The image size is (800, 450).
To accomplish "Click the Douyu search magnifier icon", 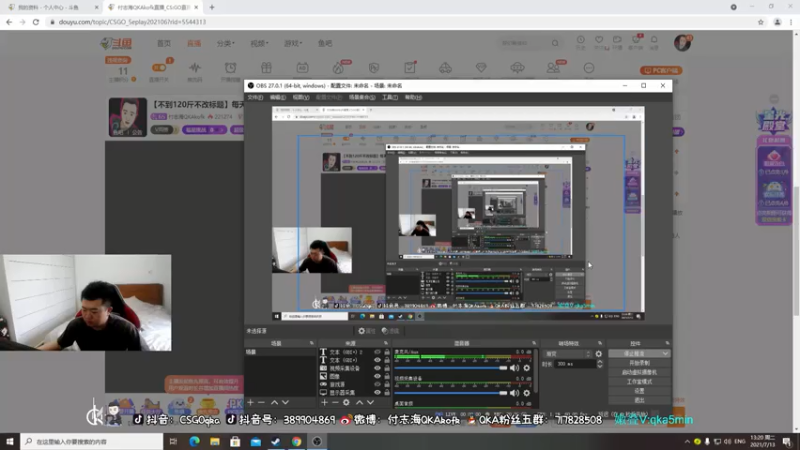I will pyautogui.click(x=555, y=43).
